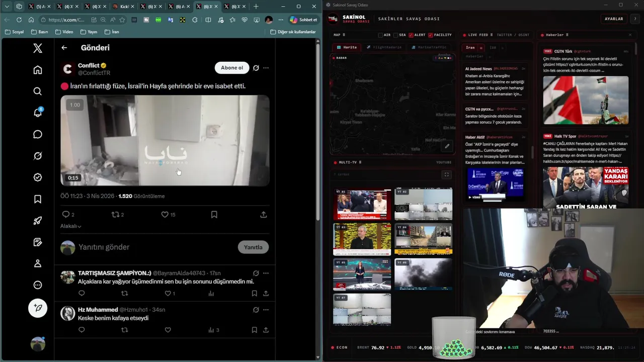
Task: Disable the ALERT map checkbox
Action: 411,35
